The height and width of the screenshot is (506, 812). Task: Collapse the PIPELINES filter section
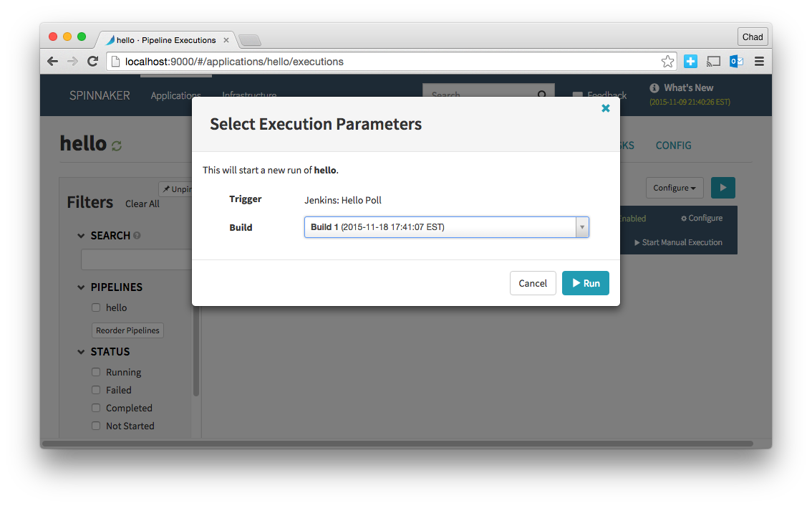tap(81, 287)
